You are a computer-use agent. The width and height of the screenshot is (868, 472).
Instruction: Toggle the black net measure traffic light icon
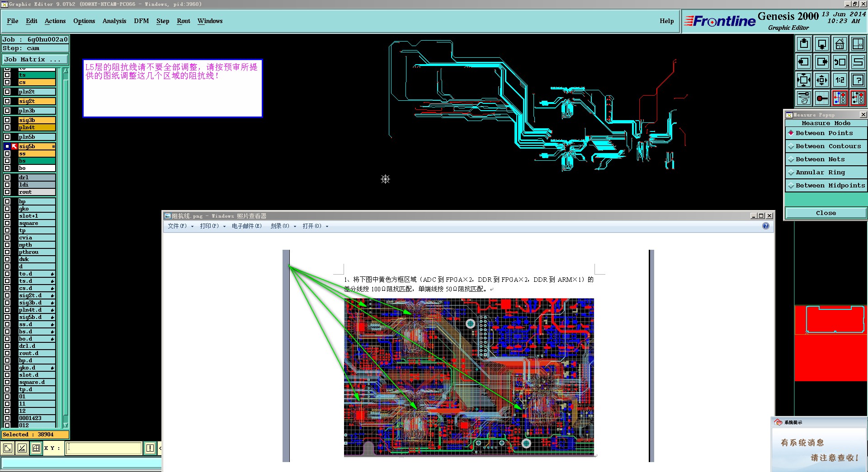(x=858, y=98)
